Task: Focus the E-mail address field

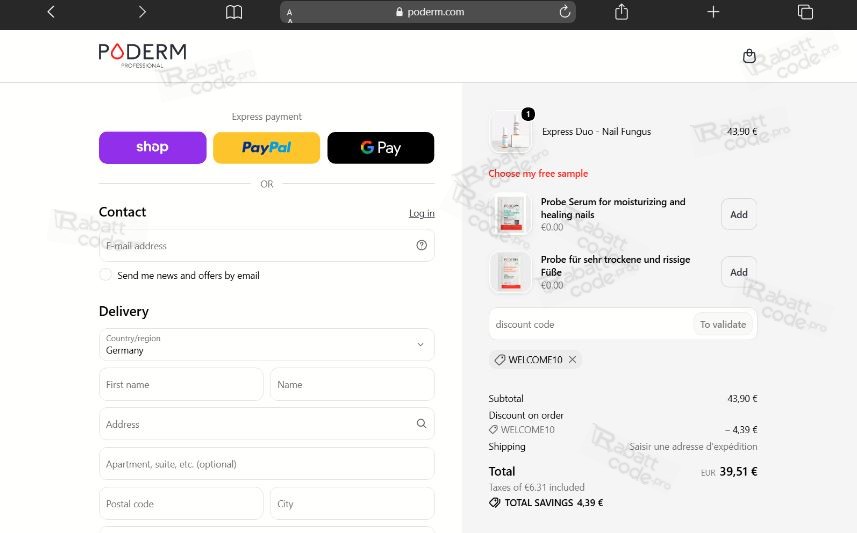Action: coord(267,245)
